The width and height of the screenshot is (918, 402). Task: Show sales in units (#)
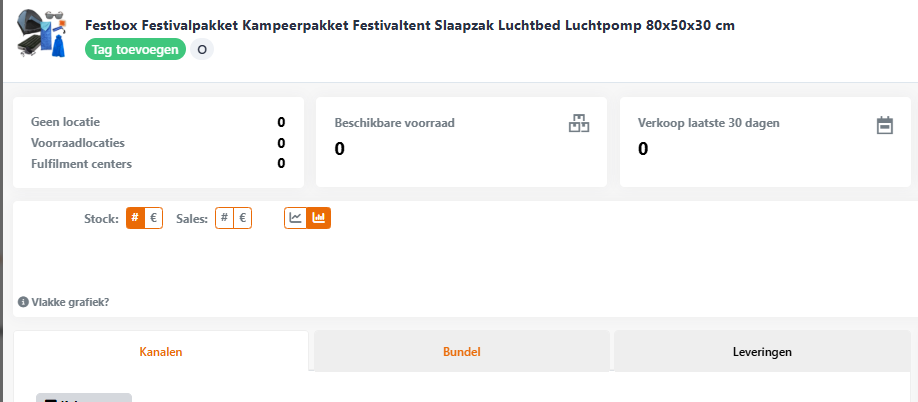(225, 218)
